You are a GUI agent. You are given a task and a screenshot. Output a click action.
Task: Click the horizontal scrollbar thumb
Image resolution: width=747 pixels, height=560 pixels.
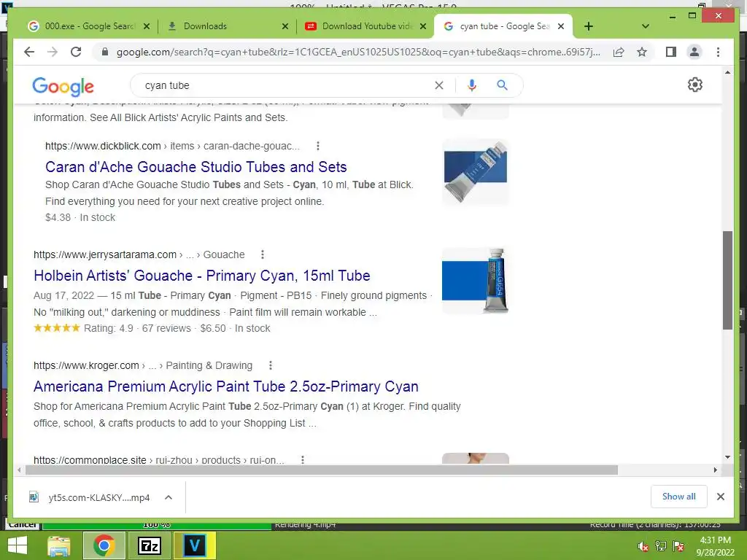point(322,470)
